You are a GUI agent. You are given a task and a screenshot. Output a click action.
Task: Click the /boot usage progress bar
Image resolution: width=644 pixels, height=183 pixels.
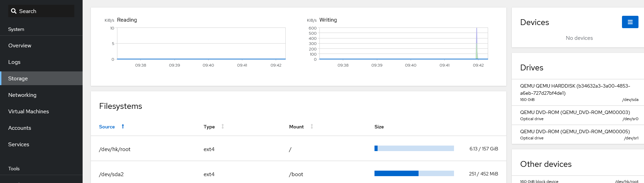click(414, 173)
